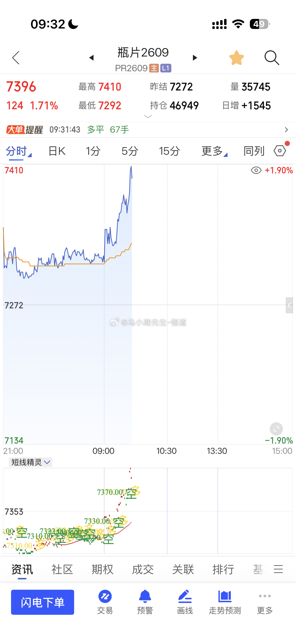Image resolution: width=296 pixels, height=644 pixels.
Task: Select the 画线 drawing tool
Action: click(x=185, y=602)
